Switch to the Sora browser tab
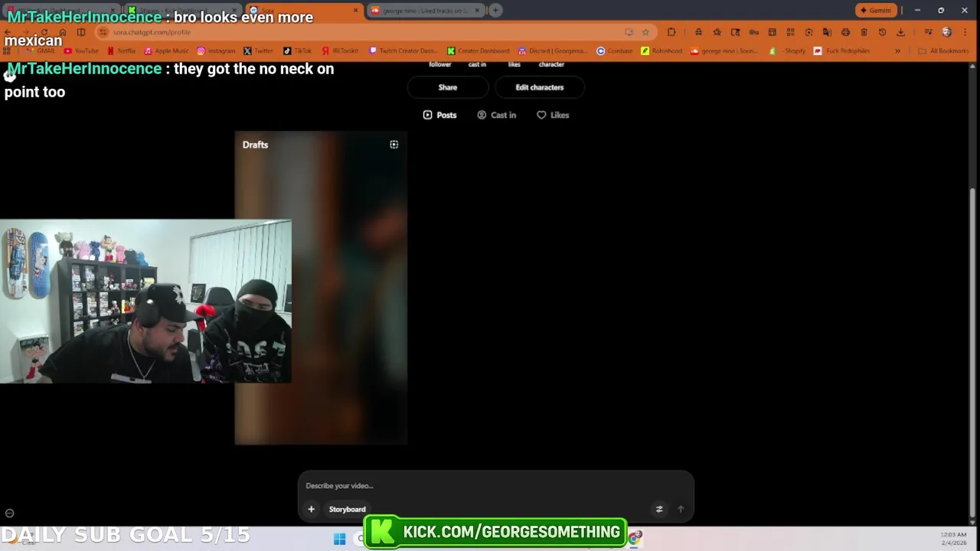This screenshot has height=551, width=980. [304, 11]
